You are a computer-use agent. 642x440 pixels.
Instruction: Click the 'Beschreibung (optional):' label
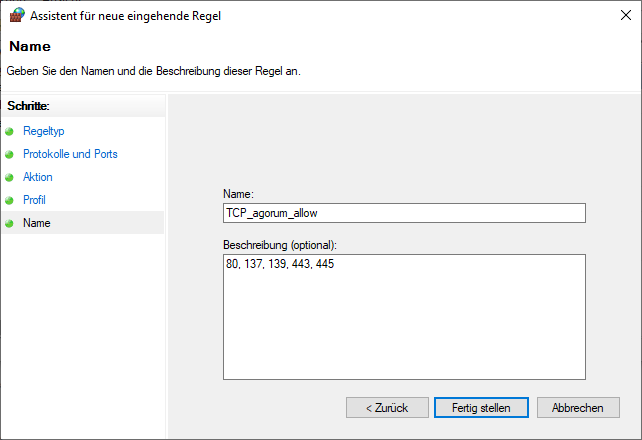click(280, 245)
